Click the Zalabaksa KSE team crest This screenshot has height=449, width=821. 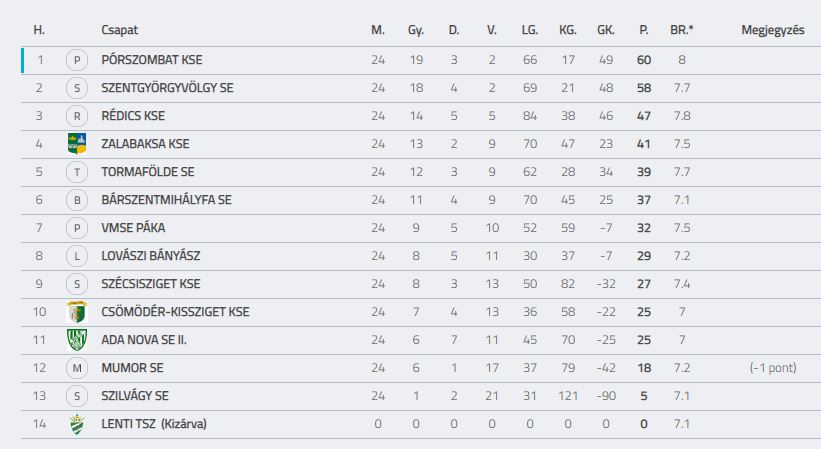pyautogui.click(x=77, y=143)
